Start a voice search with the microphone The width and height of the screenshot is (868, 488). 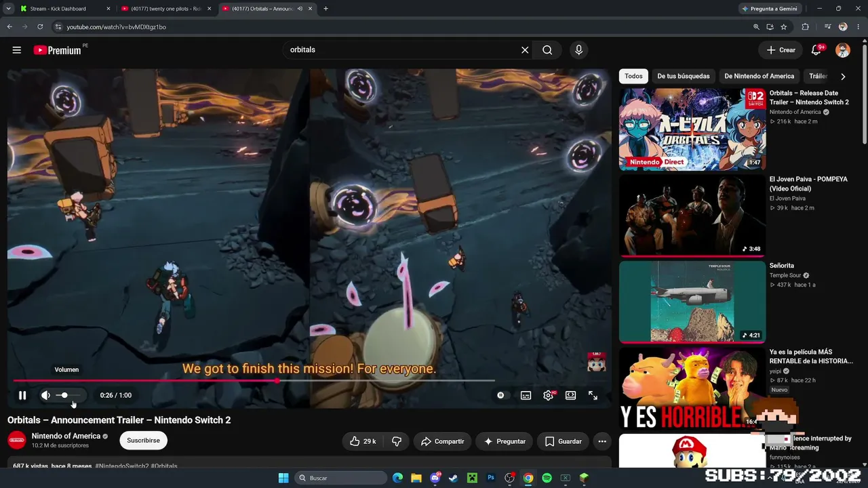tap(578, 50)
